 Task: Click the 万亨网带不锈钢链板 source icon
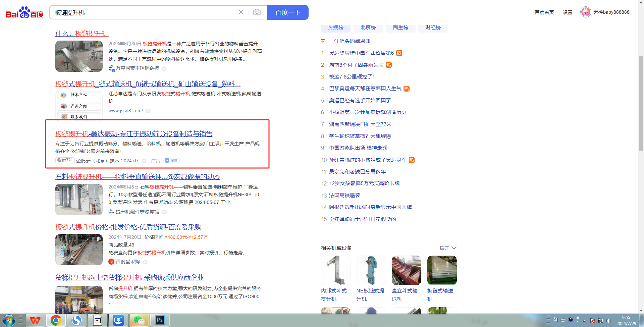(x=112, y=68)
